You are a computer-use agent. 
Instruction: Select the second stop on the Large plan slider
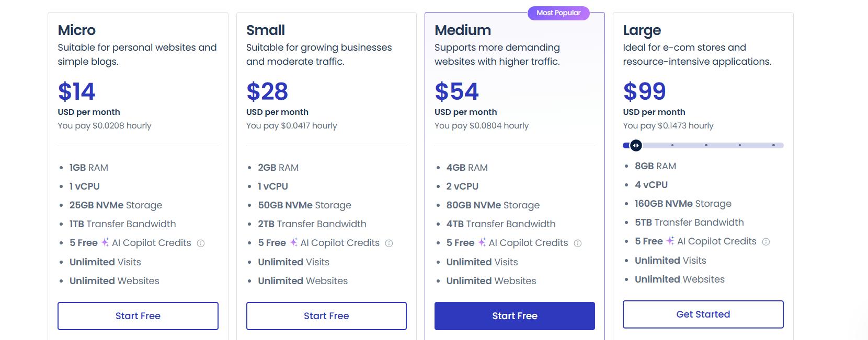672,146
